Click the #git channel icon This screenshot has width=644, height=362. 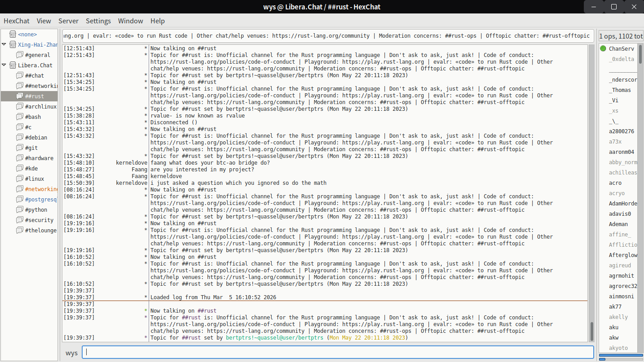[x=20, y=148]
